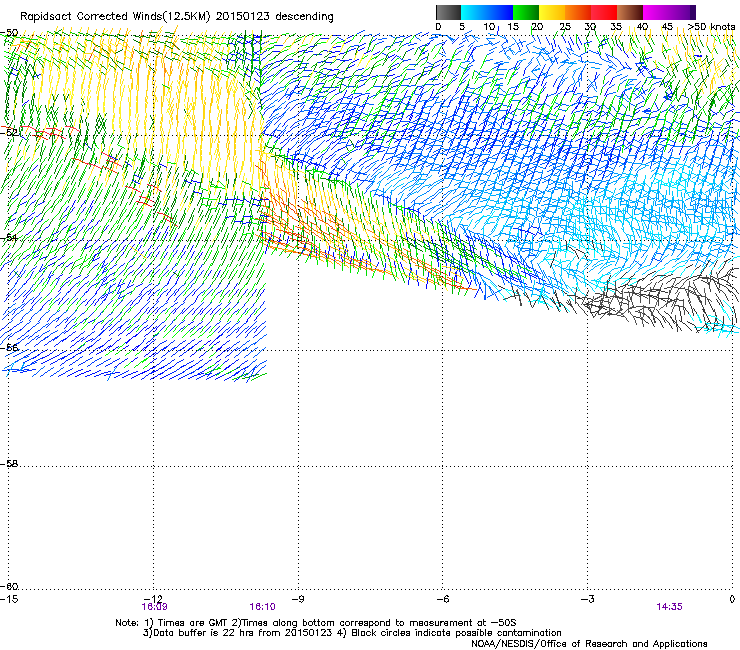Click the 'Data buffer is 22 hrs' note
This screenshot has height=650, width=740.
coord(352,633)
